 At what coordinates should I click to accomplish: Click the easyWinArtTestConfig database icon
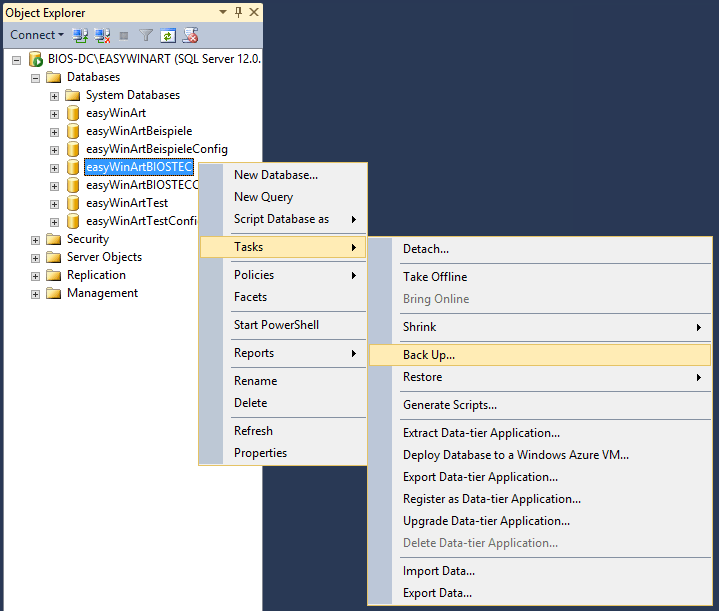point(72,221)
